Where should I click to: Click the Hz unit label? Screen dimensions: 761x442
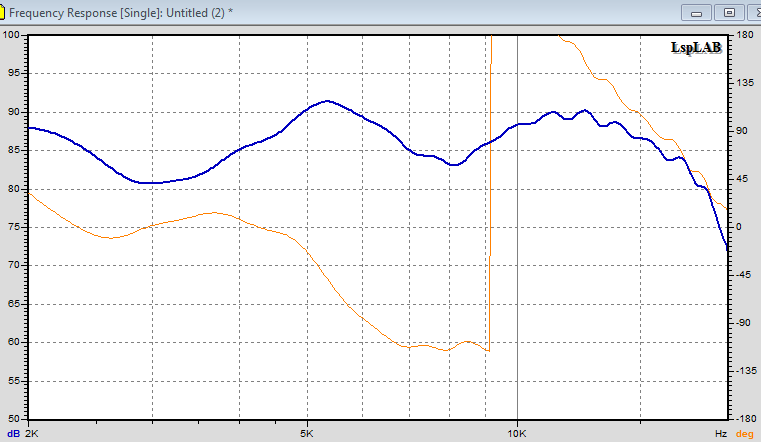pos(721,434)
